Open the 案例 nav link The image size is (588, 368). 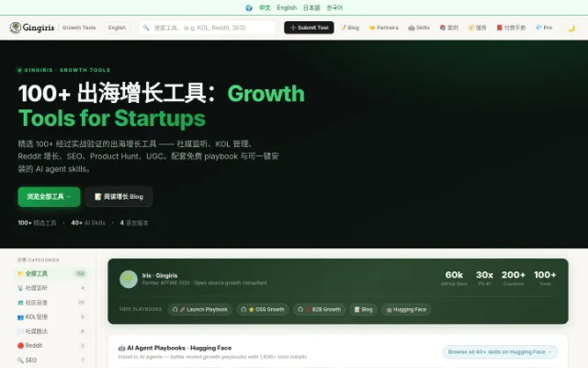coord(449,28)
